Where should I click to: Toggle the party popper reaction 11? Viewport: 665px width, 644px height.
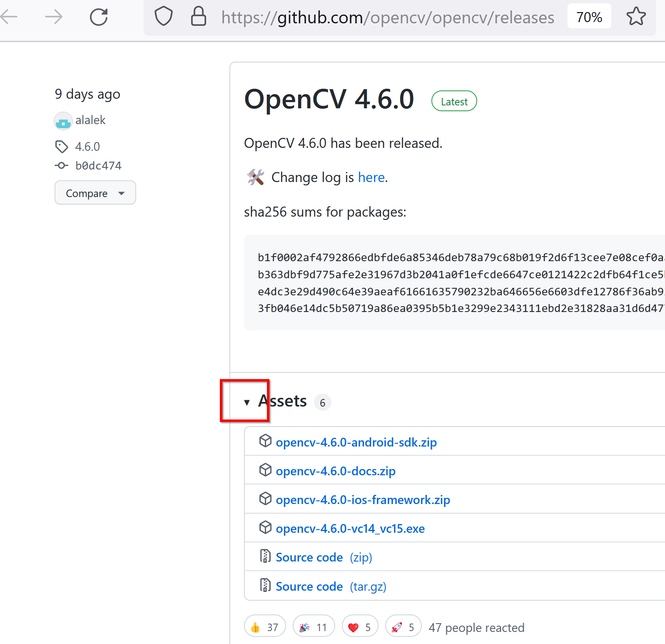pos(314,626)
